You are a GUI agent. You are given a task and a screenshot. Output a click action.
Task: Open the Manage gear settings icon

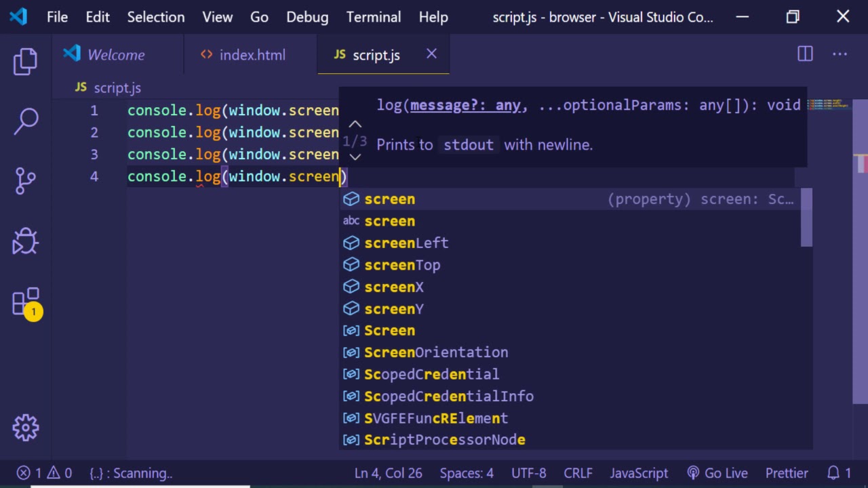[25, 428]
